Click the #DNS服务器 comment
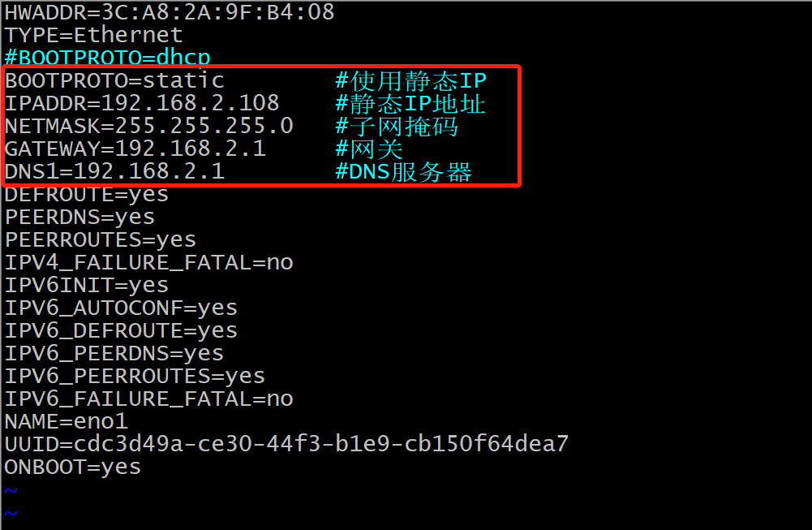 (403, 172)
